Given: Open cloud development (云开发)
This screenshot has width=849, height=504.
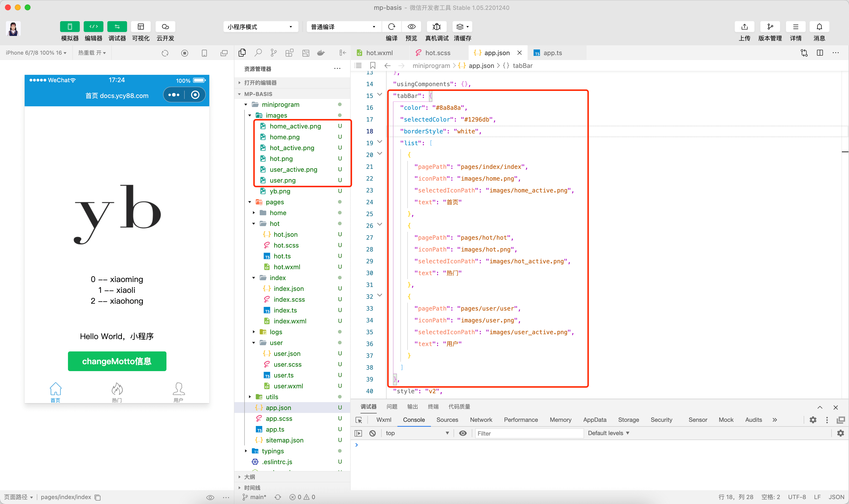Looking at the screenshot, I should [x=165, y=27].
